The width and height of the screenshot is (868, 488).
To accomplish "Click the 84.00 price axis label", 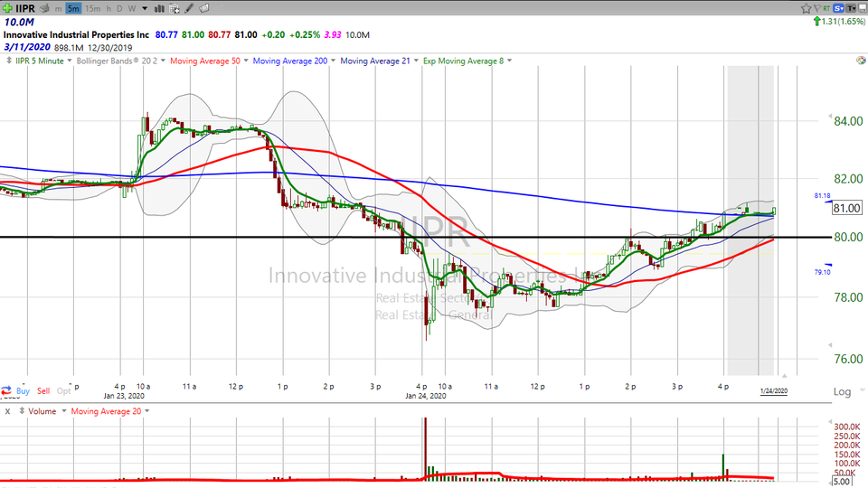I will click(848, 121).
